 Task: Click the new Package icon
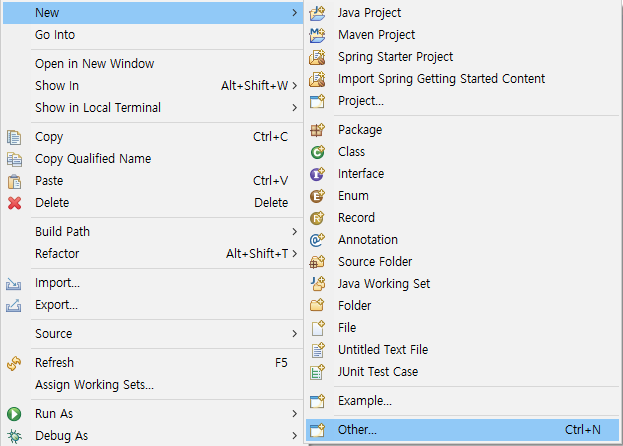(317, 130)
